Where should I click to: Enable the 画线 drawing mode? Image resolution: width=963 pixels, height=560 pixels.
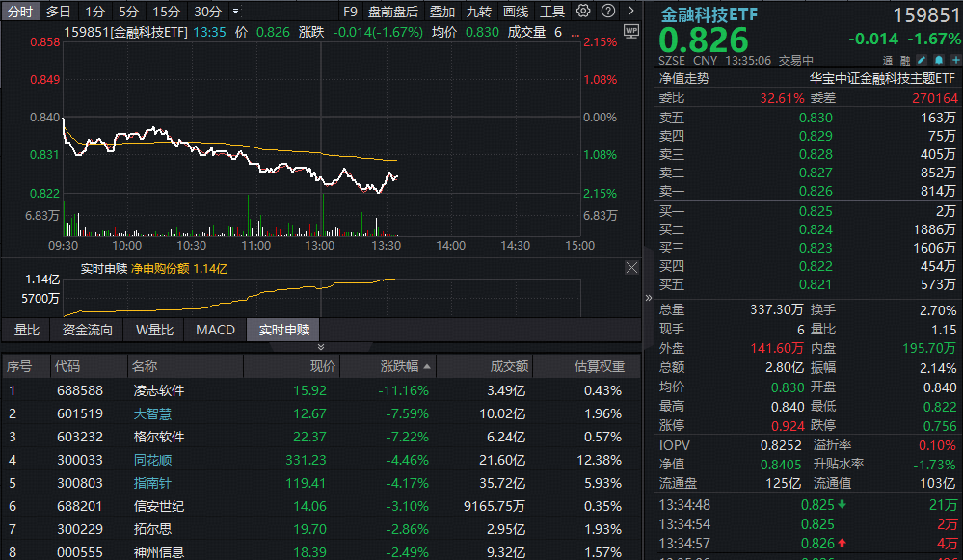point(517,10)
